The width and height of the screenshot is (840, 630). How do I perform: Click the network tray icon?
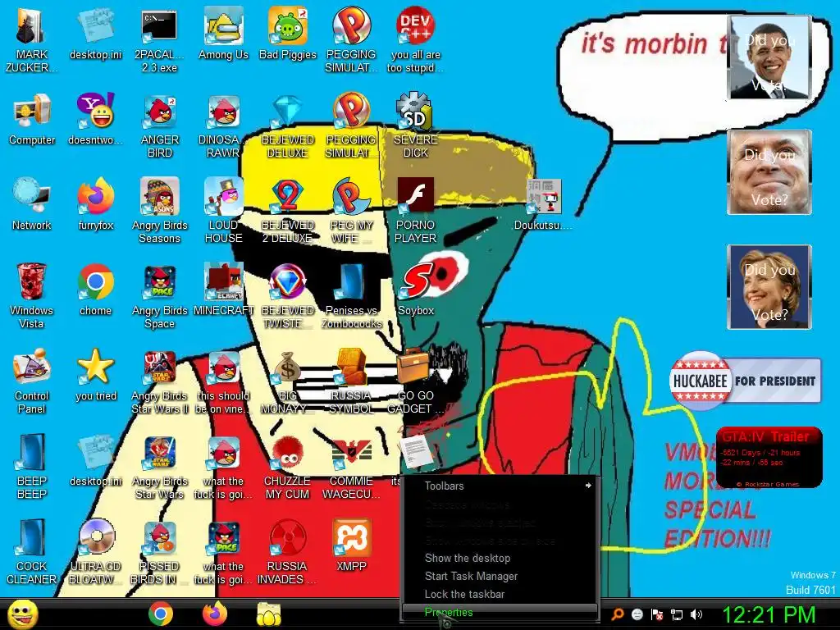(x=677, y=614)
